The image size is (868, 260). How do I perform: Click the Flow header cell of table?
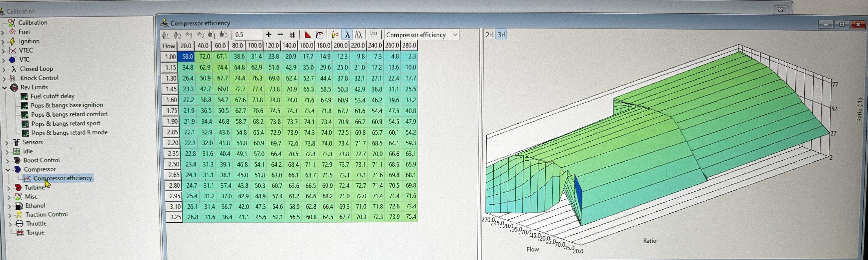[169, 46]
